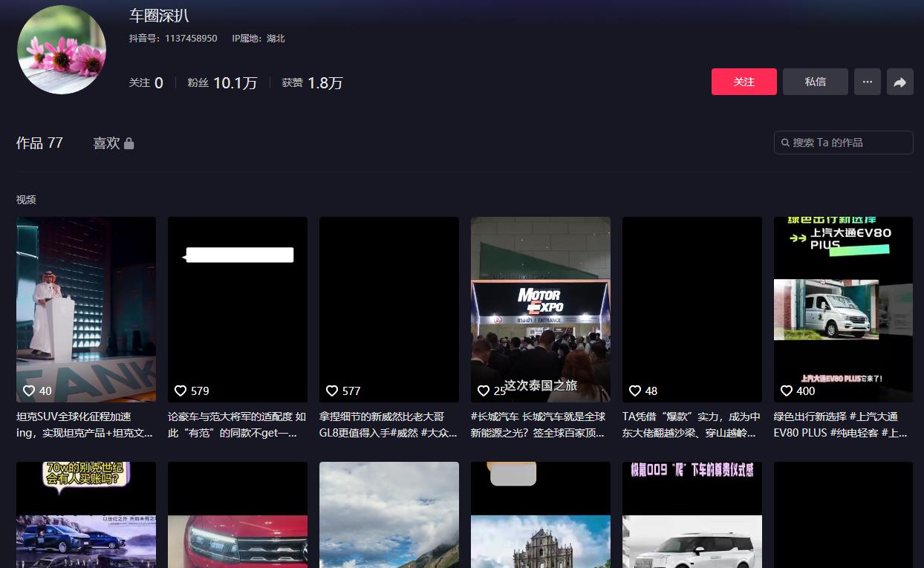Click the red 关注 follow button

pos(744,82)
